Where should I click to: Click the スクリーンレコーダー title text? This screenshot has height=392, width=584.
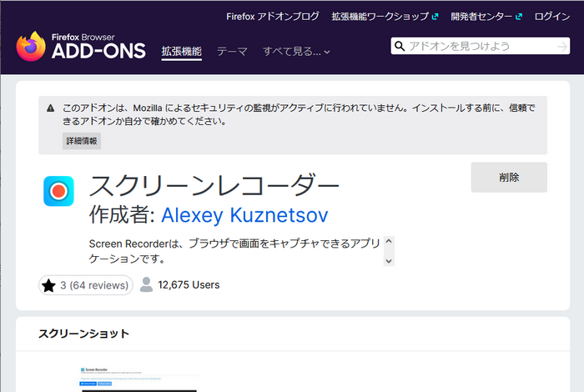pos(214,186)
